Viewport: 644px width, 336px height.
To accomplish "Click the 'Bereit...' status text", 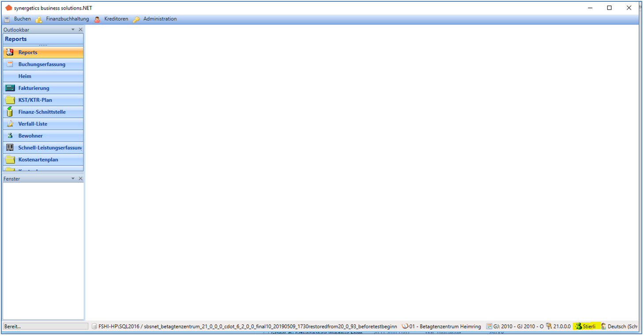I will click(13, 326).
